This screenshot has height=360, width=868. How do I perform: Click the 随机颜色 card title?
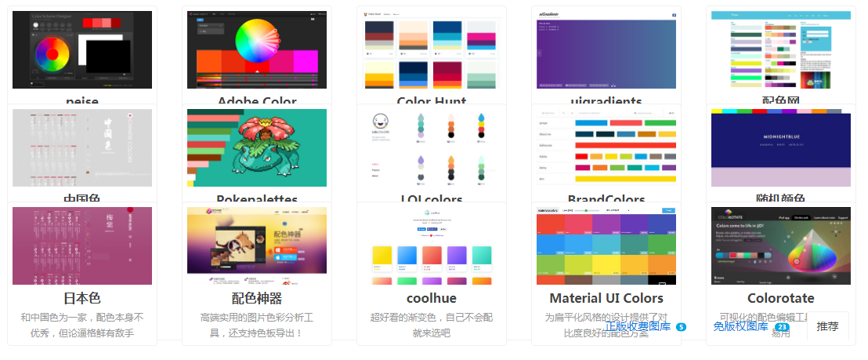pyautogui.click(x=780, y=199)
